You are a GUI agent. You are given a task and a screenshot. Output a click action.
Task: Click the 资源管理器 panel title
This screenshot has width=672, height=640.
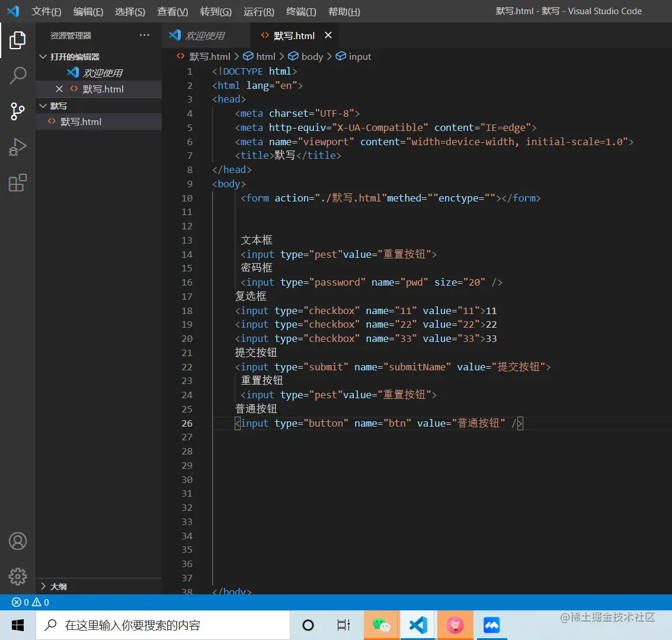pos(71,36)
